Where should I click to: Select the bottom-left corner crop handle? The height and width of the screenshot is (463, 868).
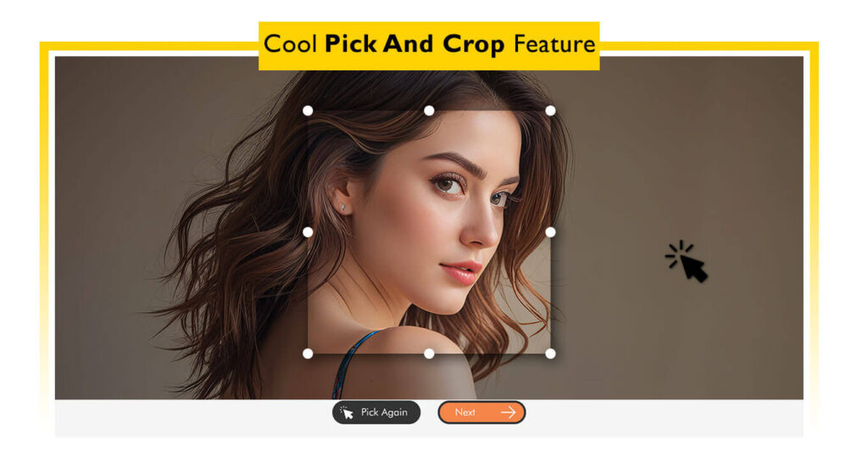point(308,354)
